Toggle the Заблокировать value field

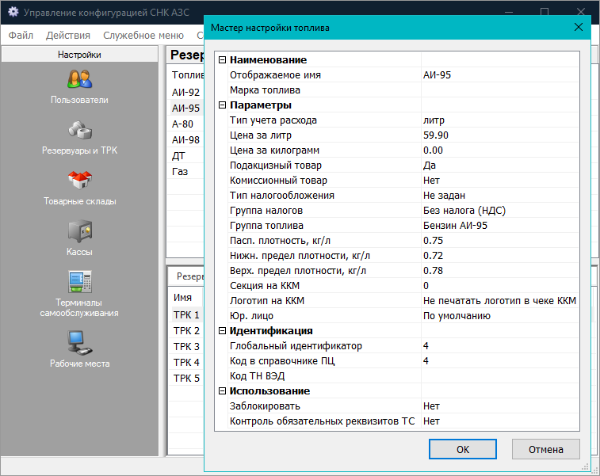498,406
